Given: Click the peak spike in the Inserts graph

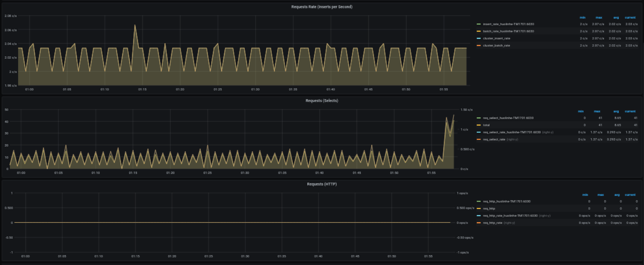Looking at the screenshot, I should (x=135, y=25).
